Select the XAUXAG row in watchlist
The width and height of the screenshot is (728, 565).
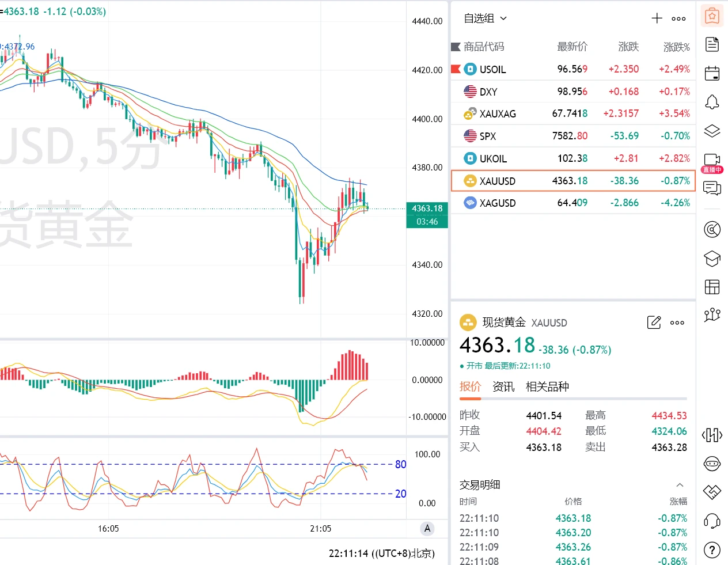[x=573, y=113]
